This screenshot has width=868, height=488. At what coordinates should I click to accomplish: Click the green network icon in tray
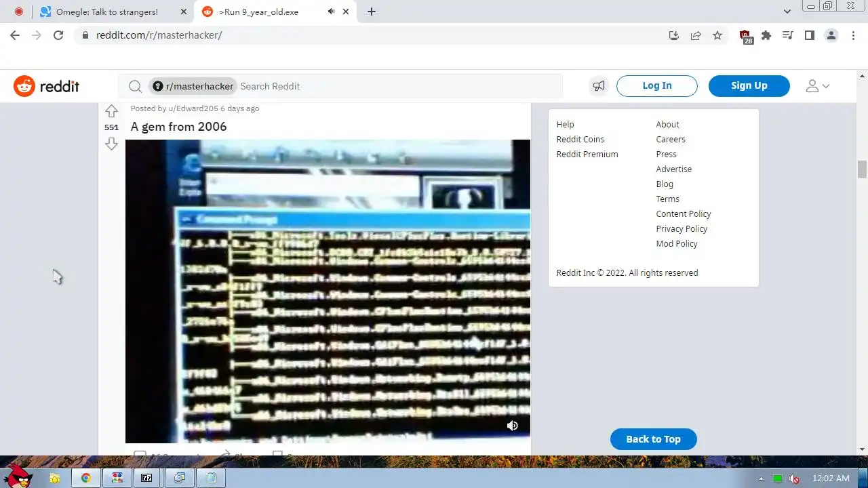click(x=778, y=479)
